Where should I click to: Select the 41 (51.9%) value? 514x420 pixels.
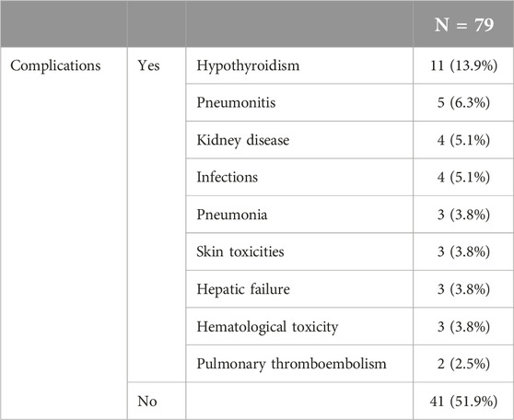tap(463, 401)
